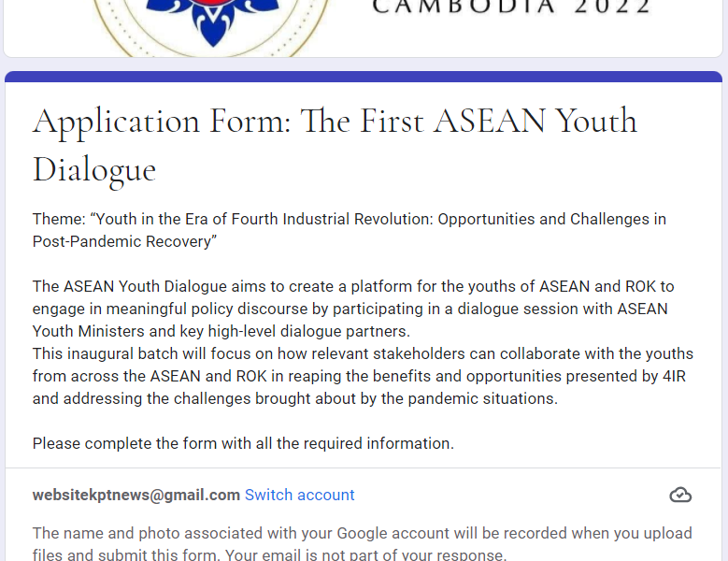
Task: Click the purple accent bar above title
Action: point(364,77)
